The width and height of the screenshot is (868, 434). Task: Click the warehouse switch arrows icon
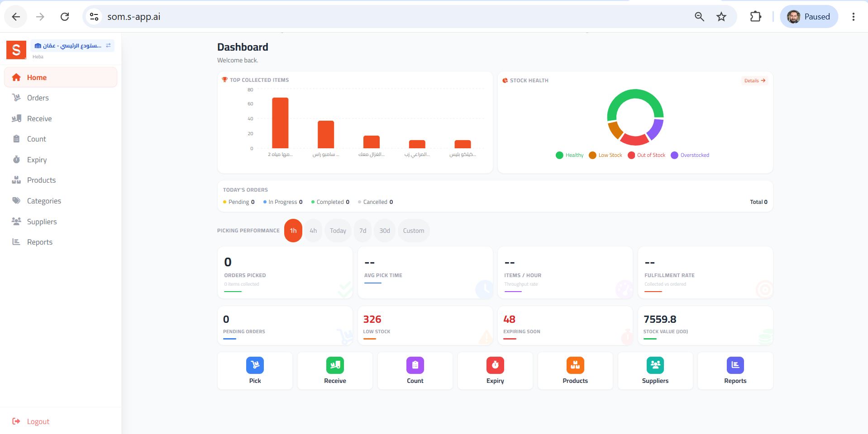108,46
